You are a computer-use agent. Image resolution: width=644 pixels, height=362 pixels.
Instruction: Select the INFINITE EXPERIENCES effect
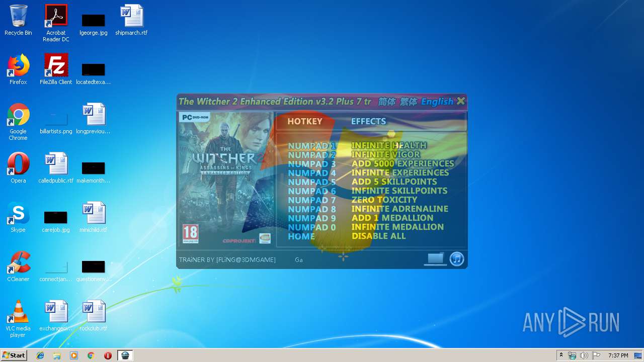[x=400, y=172]
